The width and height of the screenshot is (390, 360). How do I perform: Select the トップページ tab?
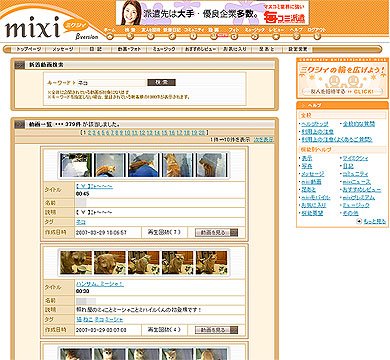pos(29,49)
